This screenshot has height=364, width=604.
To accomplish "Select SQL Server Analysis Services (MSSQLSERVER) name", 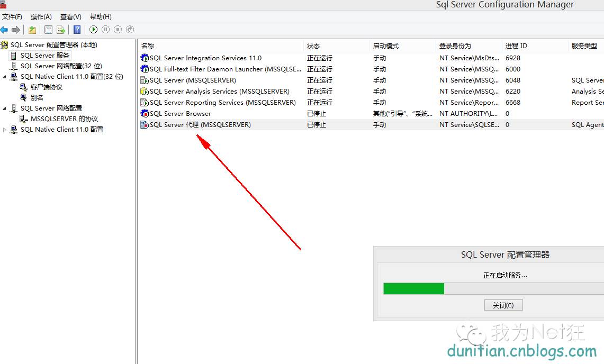I will pyautogui.click(x=220, y=92).
